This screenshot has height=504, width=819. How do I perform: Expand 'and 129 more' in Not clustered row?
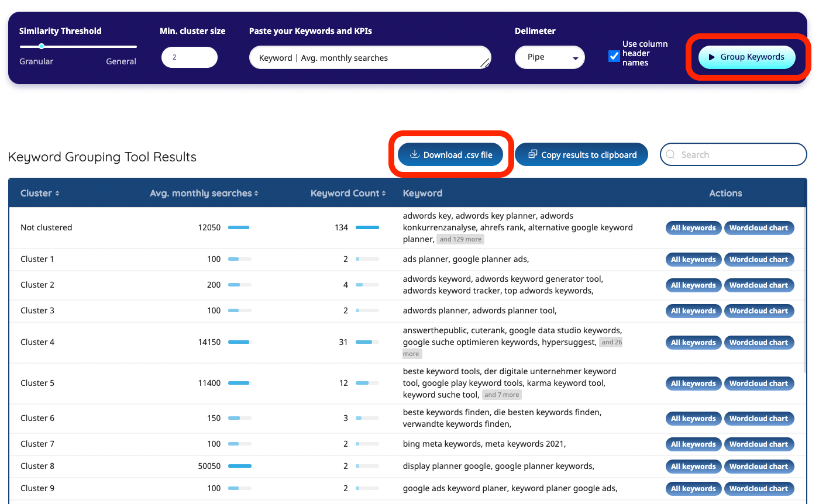(x=460, y=239)
